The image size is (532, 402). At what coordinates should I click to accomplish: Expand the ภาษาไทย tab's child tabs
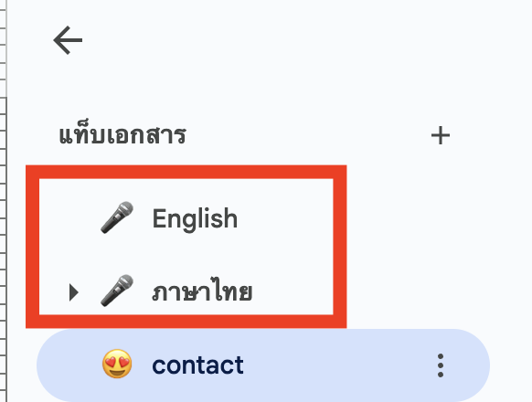point(74,292)
